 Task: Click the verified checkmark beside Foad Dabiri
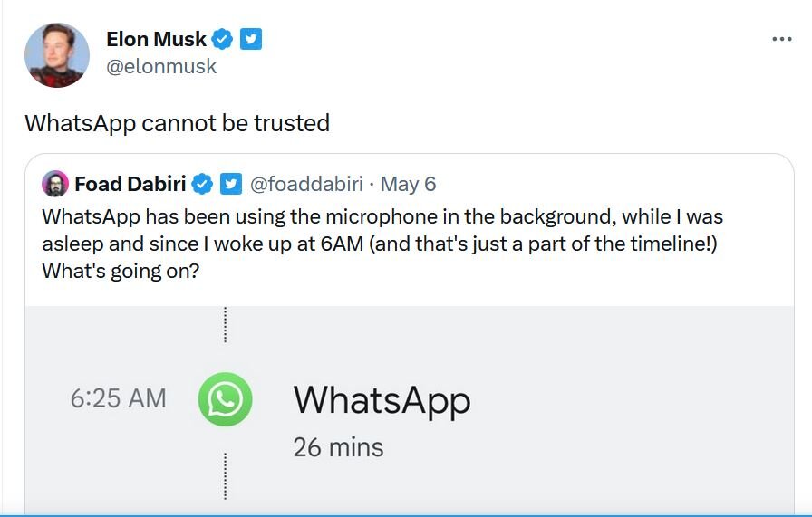click(x=202, y=184)
